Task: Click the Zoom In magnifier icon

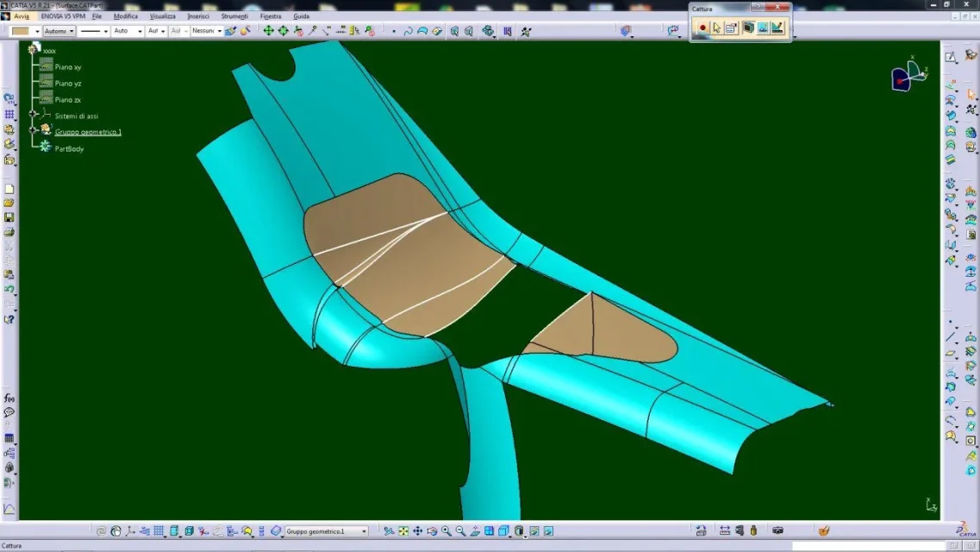Action: 446,531
